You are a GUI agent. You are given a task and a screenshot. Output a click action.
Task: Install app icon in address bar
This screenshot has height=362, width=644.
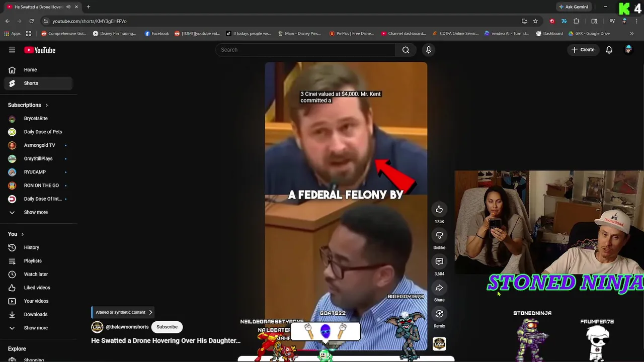(524, 21)
